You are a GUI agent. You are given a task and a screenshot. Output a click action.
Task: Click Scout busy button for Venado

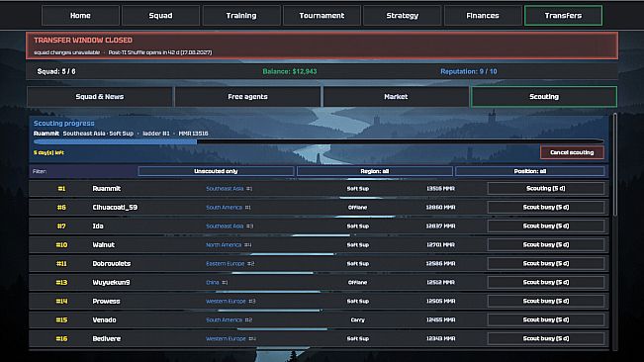pos(546,319)
